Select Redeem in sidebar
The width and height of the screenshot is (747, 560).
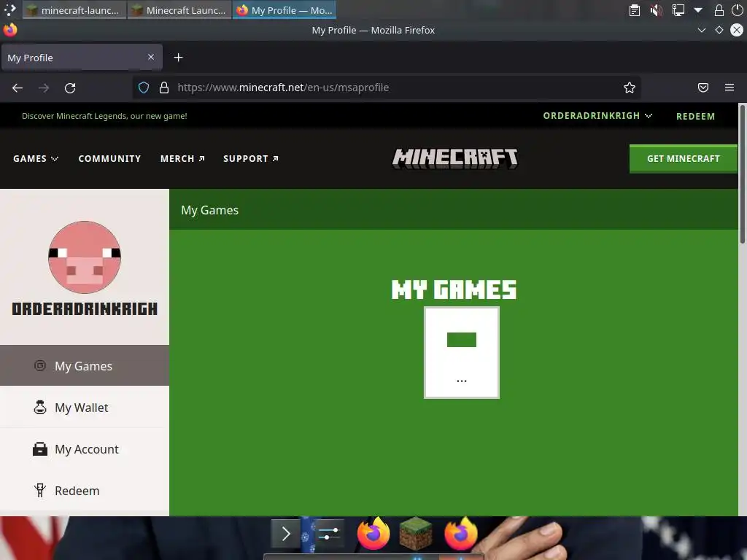click(85, 491)
